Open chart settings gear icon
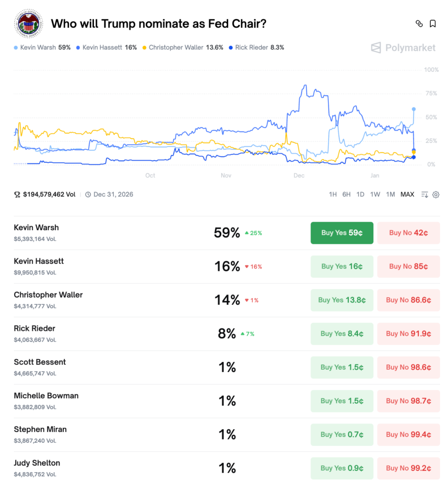Image resolution: width=448 pixels, height=484 pixels. [436, 195]
